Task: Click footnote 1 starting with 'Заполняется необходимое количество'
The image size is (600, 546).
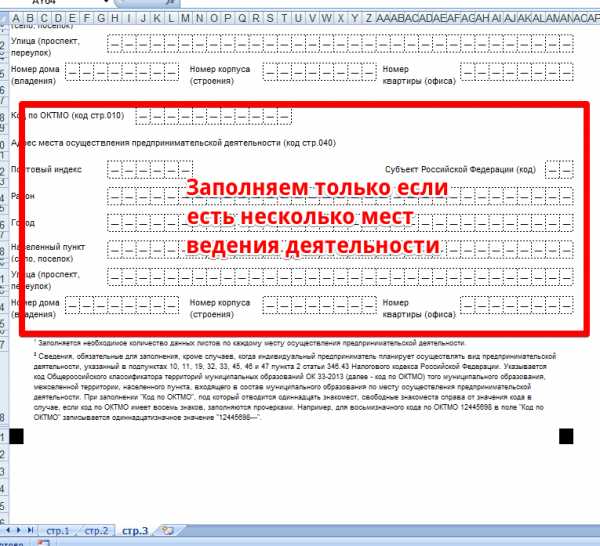Action: coord(250,343)
